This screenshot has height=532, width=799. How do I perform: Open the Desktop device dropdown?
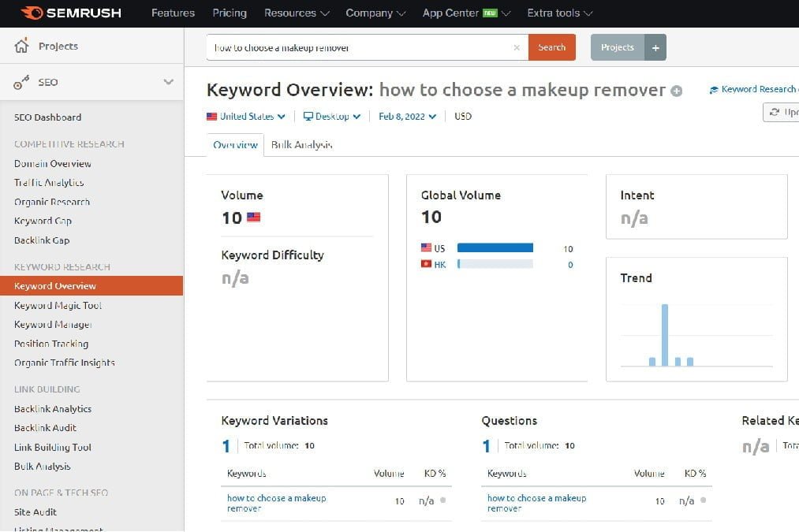331,116
